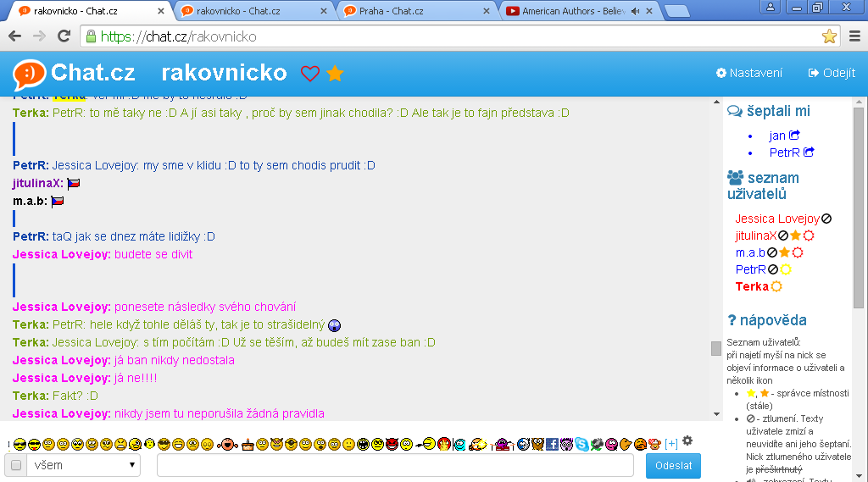Switch to the second rakovnicko - Chat.cz tab

253,11
